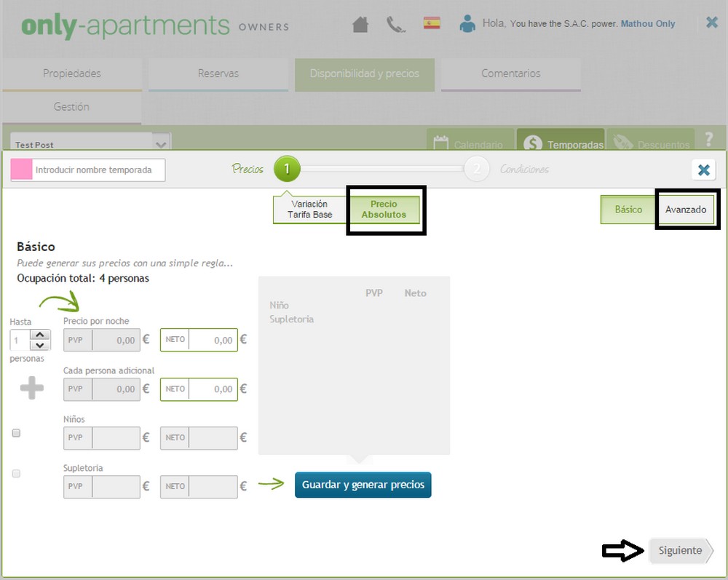Click the phone contact icon
This screenshot has width=728, height=580.
(395, 24)
